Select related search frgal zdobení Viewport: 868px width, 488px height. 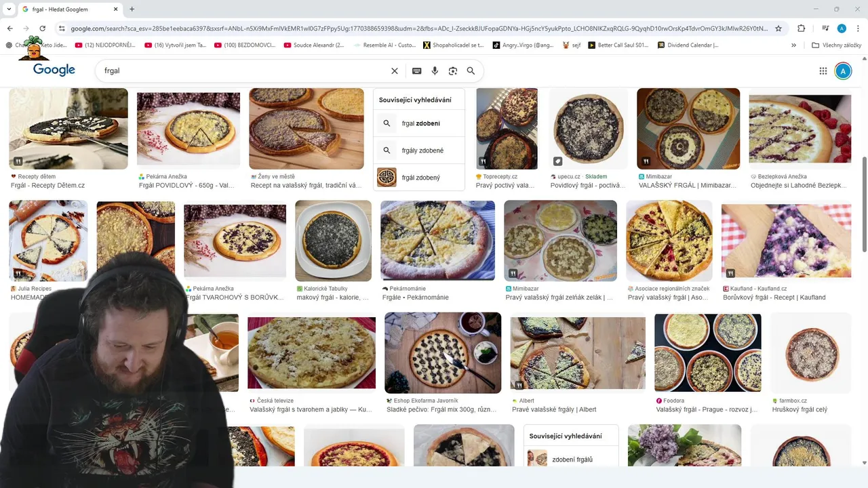419,123
